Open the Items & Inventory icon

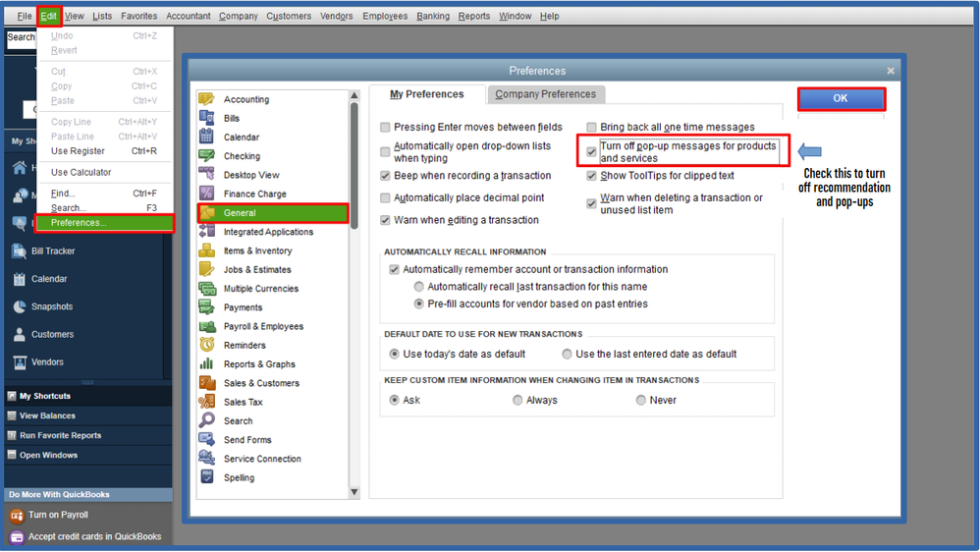click(x=207, y=250)
